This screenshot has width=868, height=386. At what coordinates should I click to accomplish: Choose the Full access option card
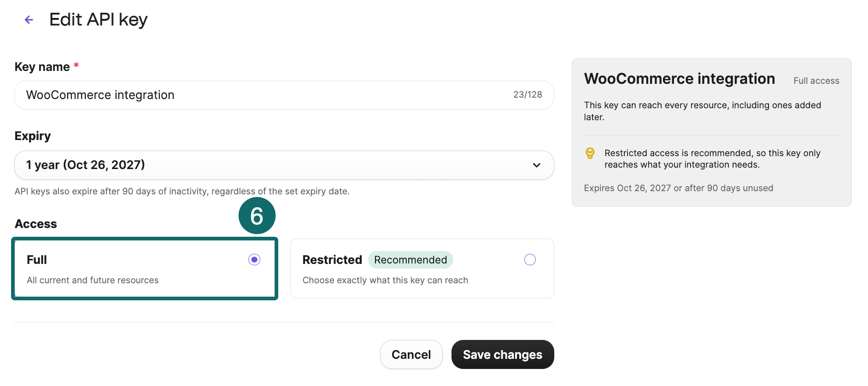click(x=145, y=269)
